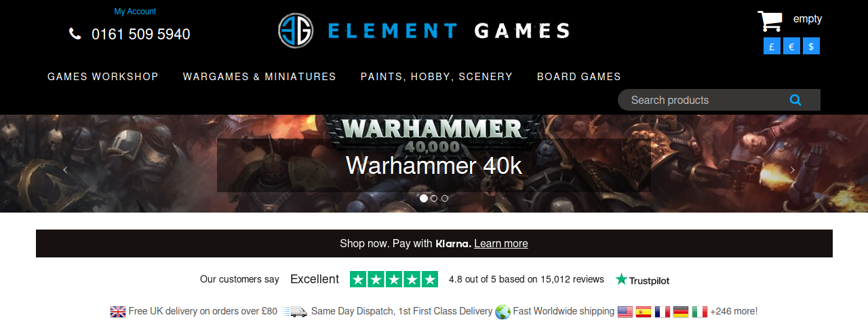
Task: Select the second carousel dot
Action: click(x=434, y=198)
